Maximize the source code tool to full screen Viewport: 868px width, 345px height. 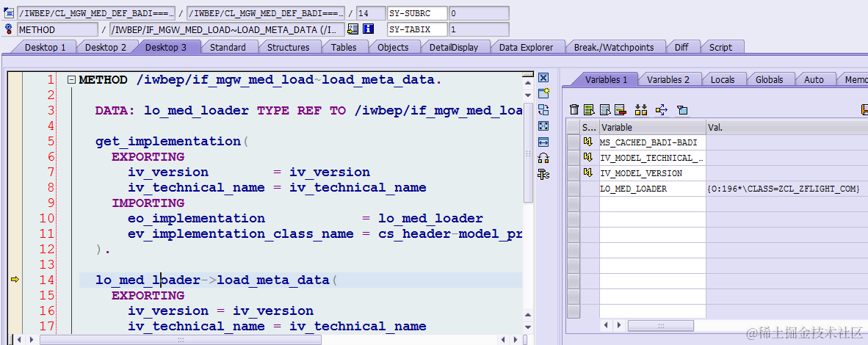coord(543,126)
